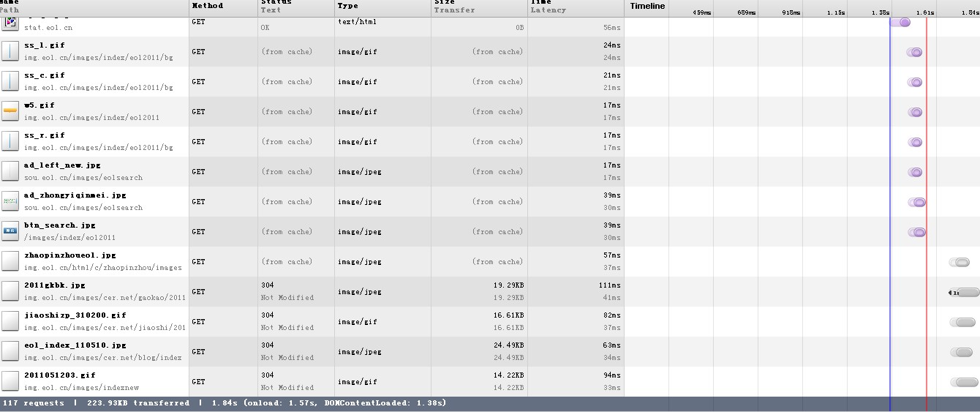Click the 223.93KB transferred summary text
Screen dimensions: 980x412
(x=138, y=403)
